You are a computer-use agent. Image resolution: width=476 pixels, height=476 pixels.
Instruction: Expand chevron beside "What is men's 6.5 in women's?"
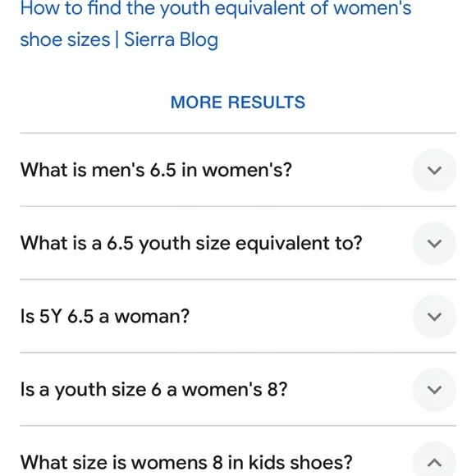434,170
